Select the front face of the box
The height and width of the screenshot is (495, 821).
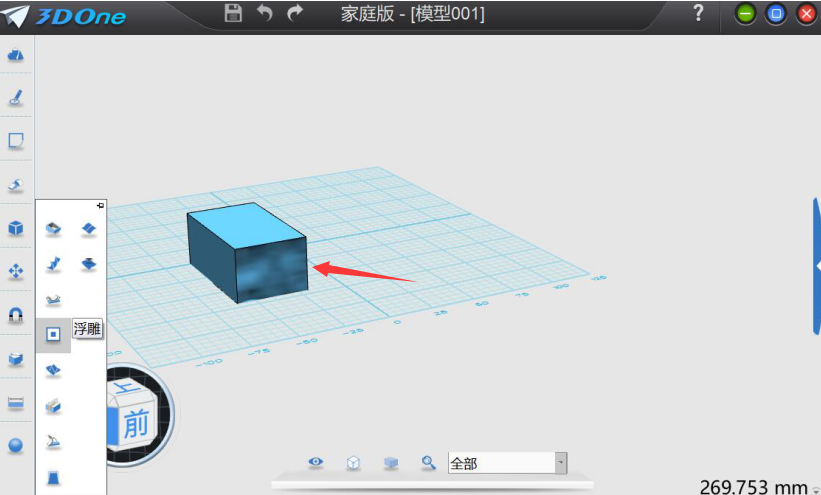[271, 270]
